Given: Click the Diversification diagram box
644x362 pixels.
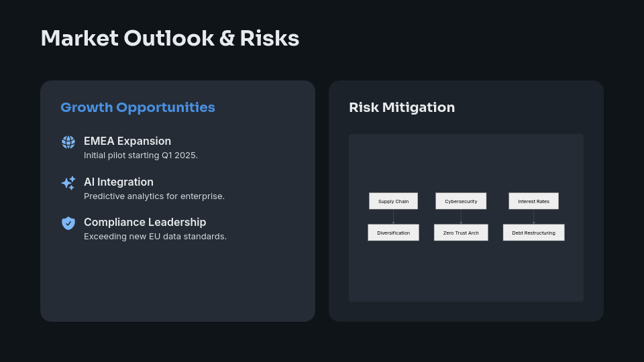Looking at the screenshot, I should pos(393,233).
